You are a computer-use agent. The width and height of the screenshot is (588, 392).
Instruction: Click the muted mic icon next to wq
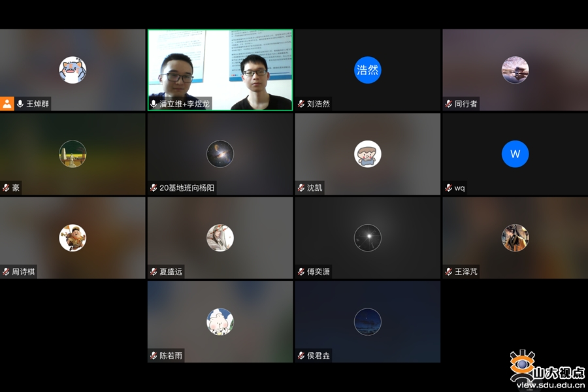(449, 188)
